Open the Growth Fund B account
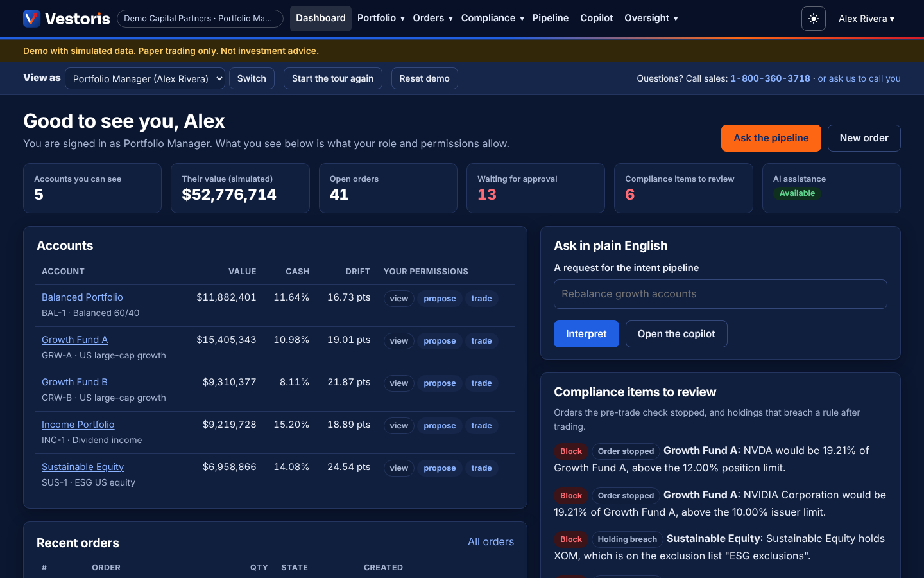This screenshot has width=924, height=578. tap(74, 382)
